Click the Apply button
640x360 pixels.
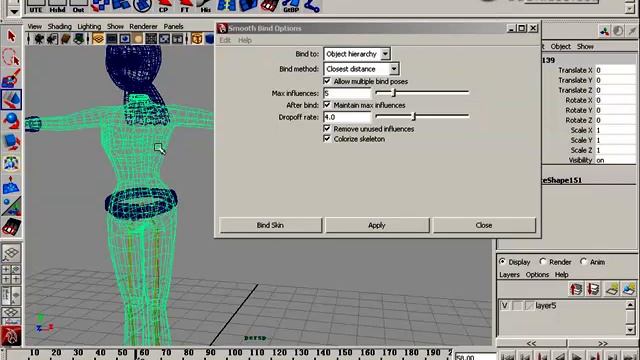[x=377, y=225]
